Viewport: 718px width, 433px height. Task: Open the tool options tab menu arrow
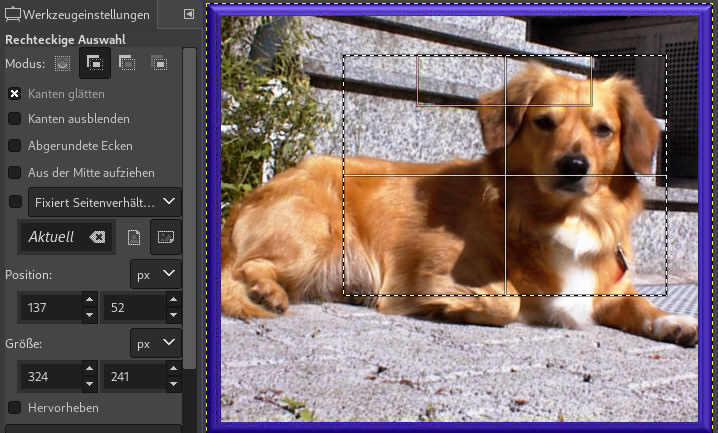point(188,14)
